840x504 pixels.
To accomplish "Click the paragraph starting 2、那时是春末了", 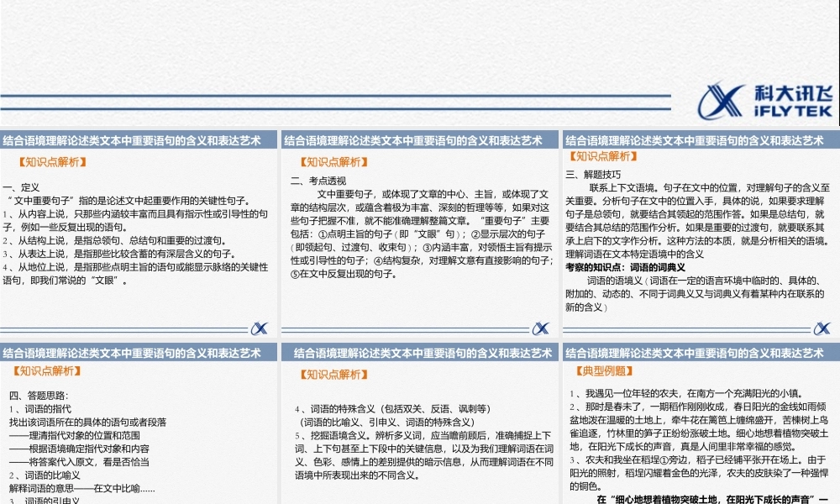I will [x=699, y=427].
